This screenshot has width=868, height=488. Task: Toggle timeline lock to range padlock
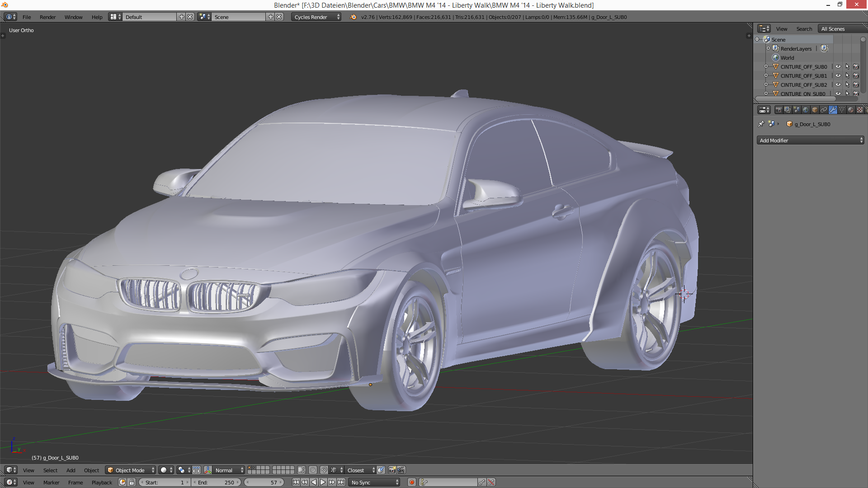pos(132,482)
